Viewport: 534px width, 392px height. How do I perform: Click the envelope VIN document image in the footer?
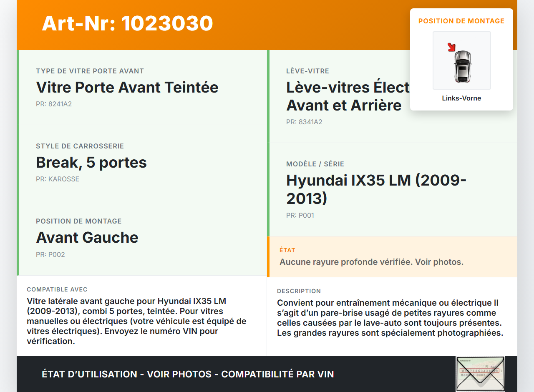point(480,374)
